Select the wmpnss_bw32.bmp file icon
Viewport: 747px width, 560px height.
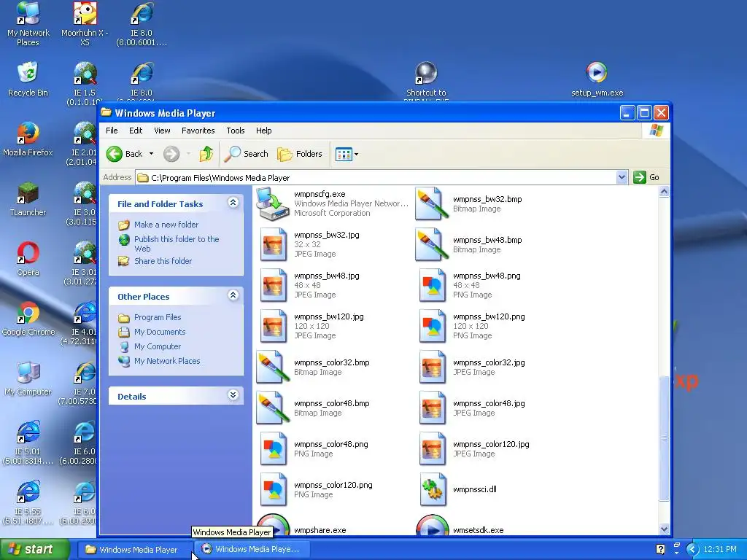[432, 204]
